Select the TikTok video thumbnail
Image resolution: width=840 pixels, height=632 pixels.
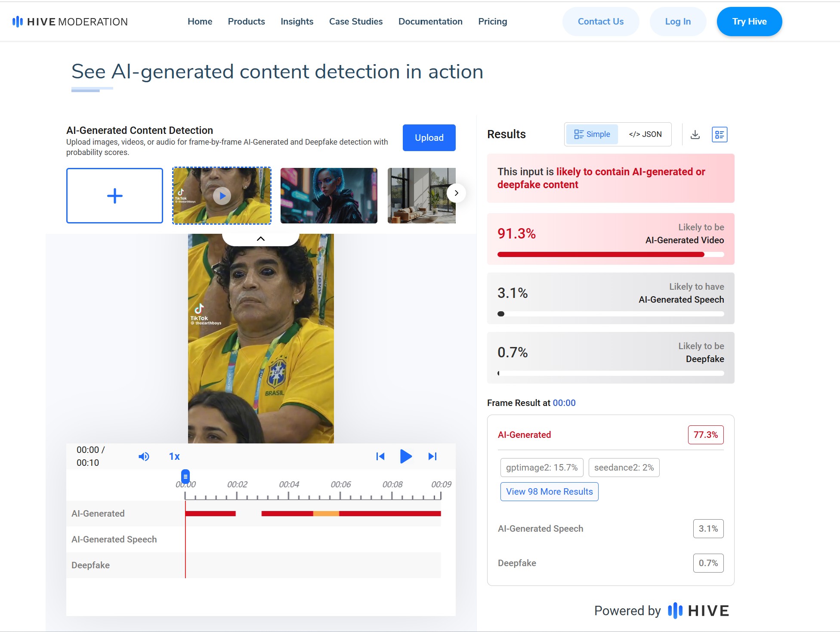(x=222, y=196)
